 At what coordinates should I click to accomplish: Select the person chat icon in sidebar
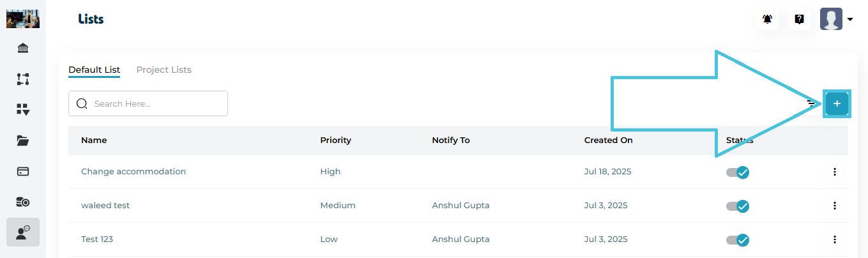coord(23,232)
